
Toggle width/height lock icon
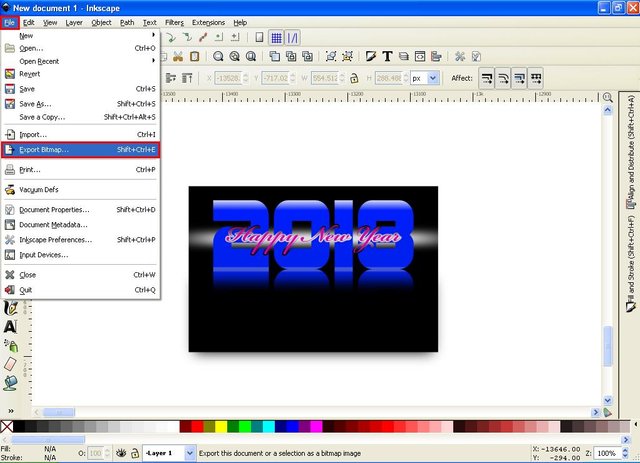(354, 78)
